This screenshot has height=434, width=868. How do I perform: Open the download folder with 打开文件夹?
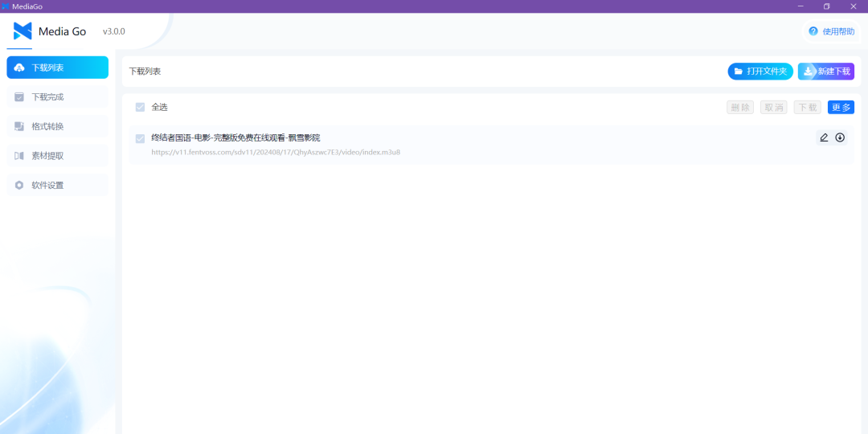click(x=760, y=72)
